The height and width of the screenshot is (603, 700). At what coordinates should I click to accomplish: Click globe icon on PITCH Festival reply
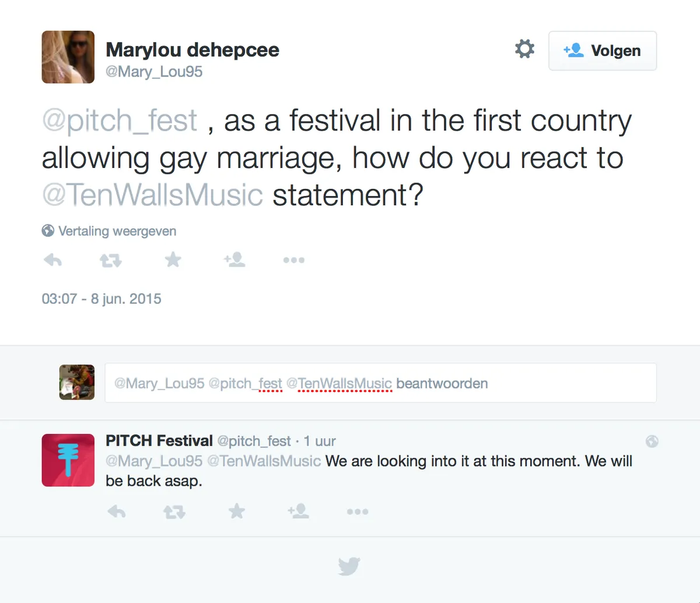tap(652, 441)
